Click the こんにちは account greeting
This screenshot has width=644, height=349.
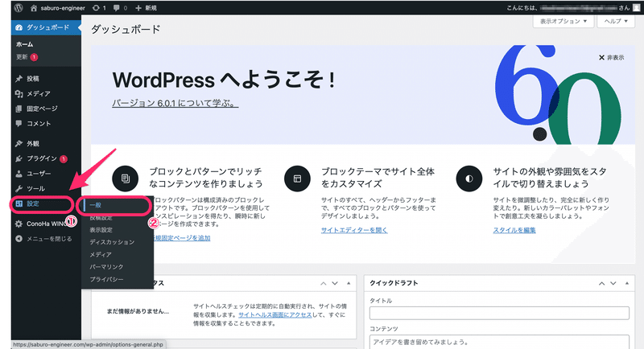pos(568,8)
